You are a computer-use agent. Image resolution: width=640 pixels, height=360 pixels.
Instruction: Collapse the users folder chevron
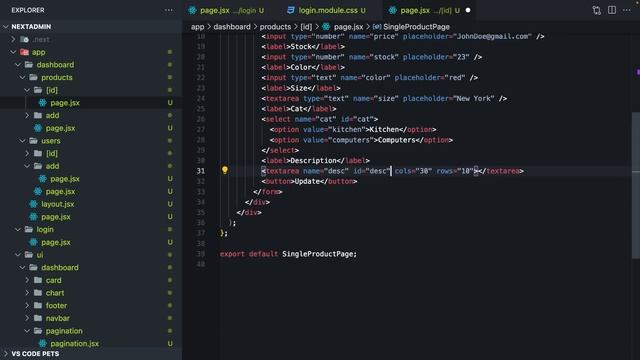click(x=22, y=140)
